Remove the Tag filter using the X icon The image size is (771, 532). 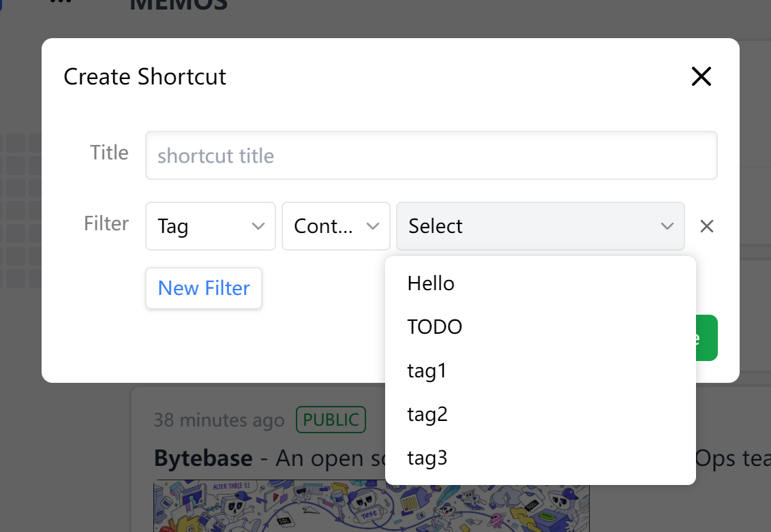click(706, 226)
